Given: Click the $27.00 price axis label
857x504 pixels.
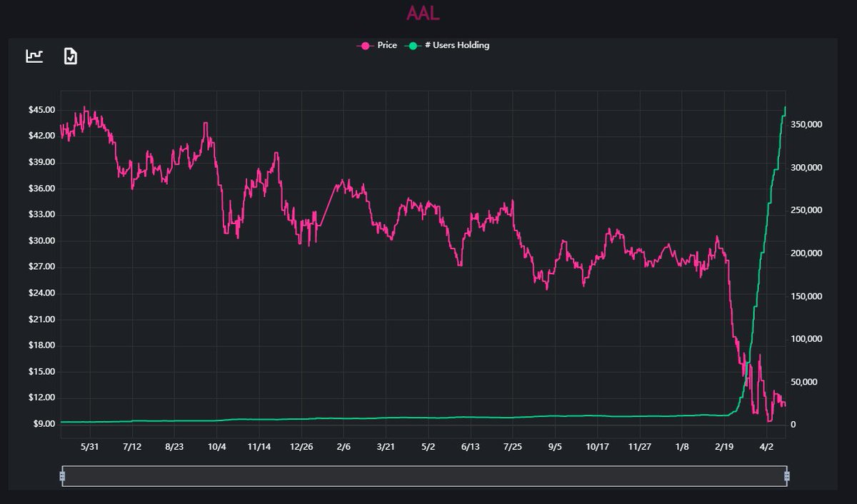Looking at the screenshot, I should pyautogui.click(x=42, y=267).
